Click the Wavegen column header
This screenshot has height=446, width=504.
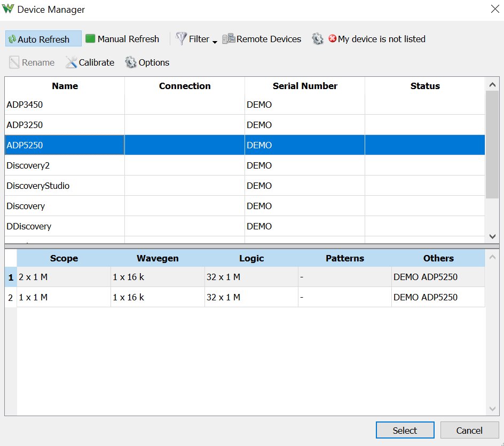157,258
